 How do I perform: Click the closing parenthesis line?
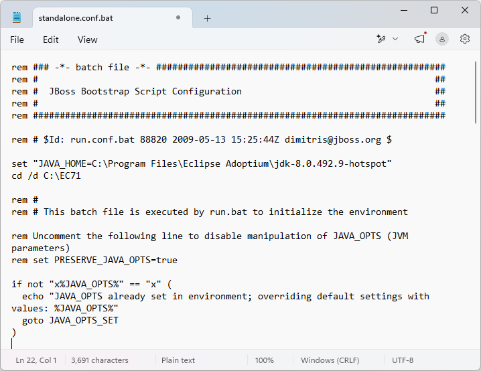click(14, 332)
